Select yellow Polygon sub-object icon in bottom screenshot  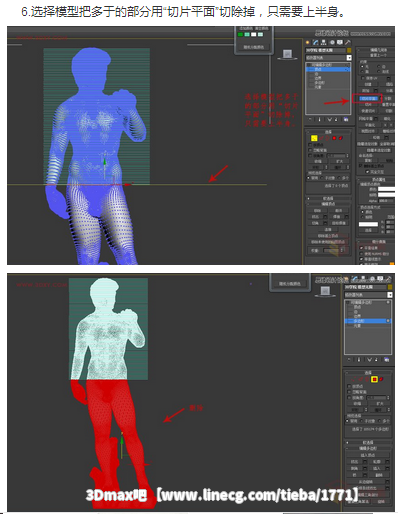click(x=374, y=379)
